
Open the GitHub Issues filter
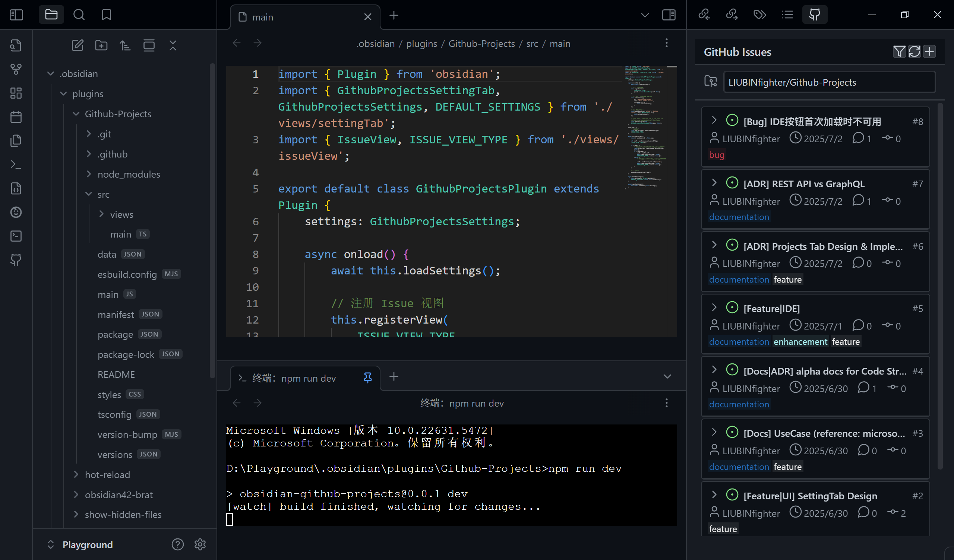click(x=900, y=51)
